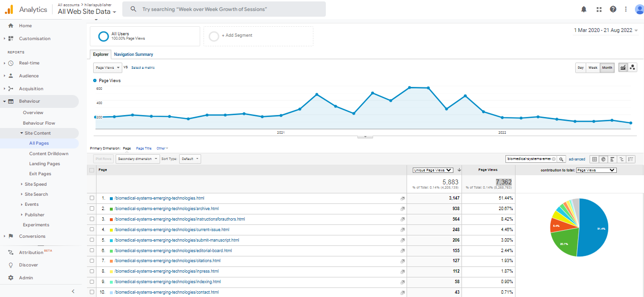Viewport: 644px width, 297px height.
Task: Click the top search bar
Action: pyautogui.click(x=224, y=9)
